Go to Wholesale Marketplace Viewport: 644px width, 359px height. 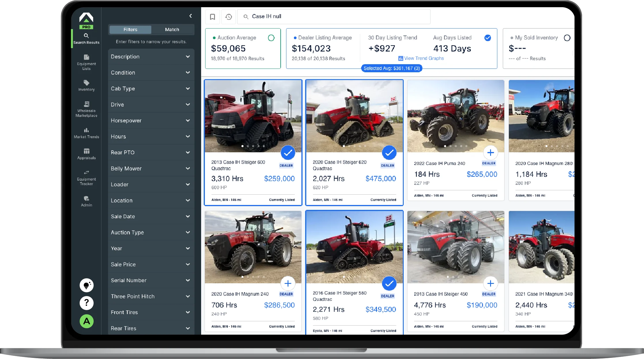86,109
